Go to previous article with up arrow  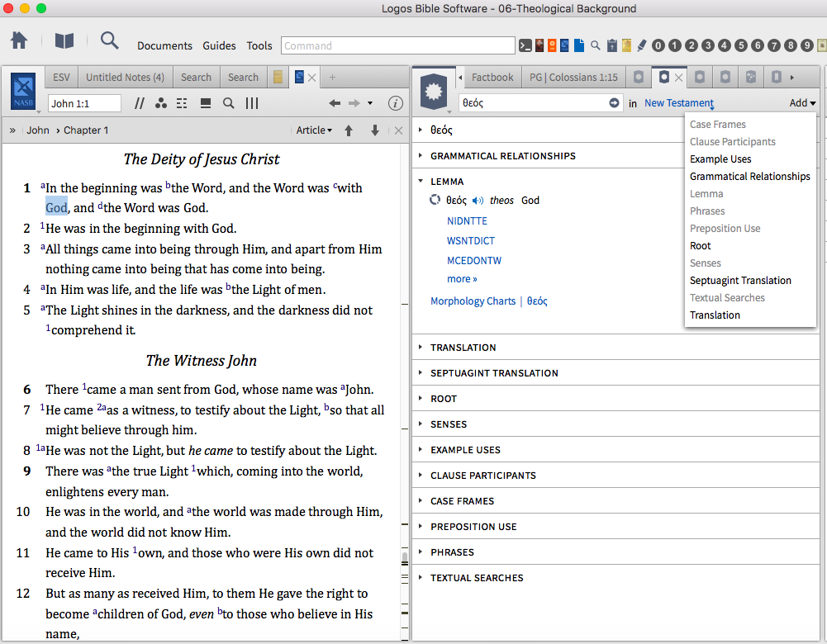(x=349, y=130)
